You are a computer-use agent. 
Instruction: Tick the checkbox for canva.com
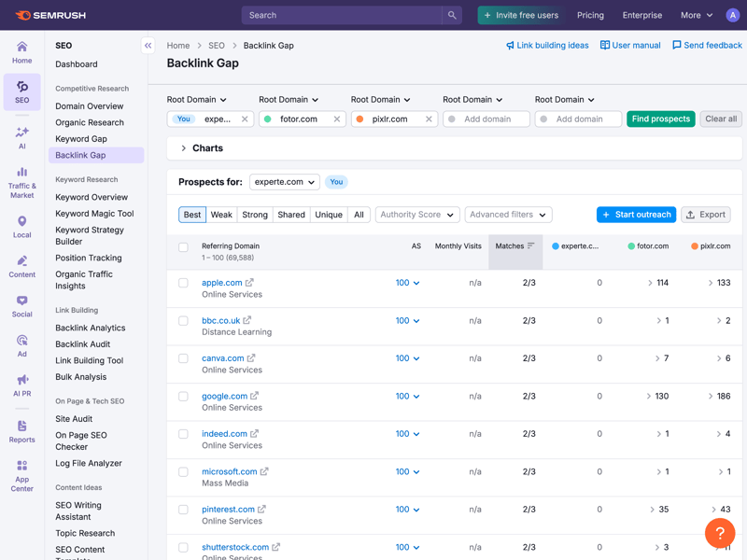pos(183,358)
